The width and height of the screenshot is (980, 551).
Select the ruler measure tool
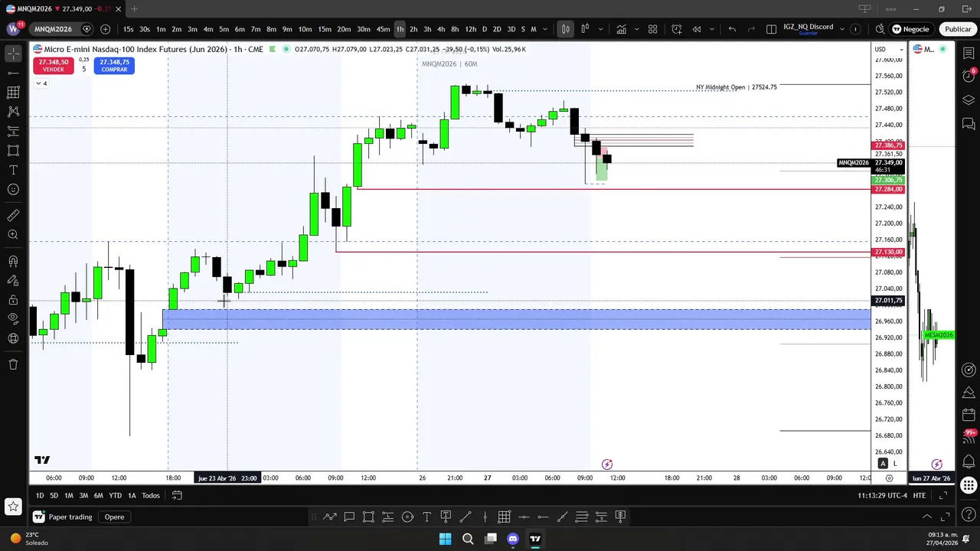click(x=13, y=216)
